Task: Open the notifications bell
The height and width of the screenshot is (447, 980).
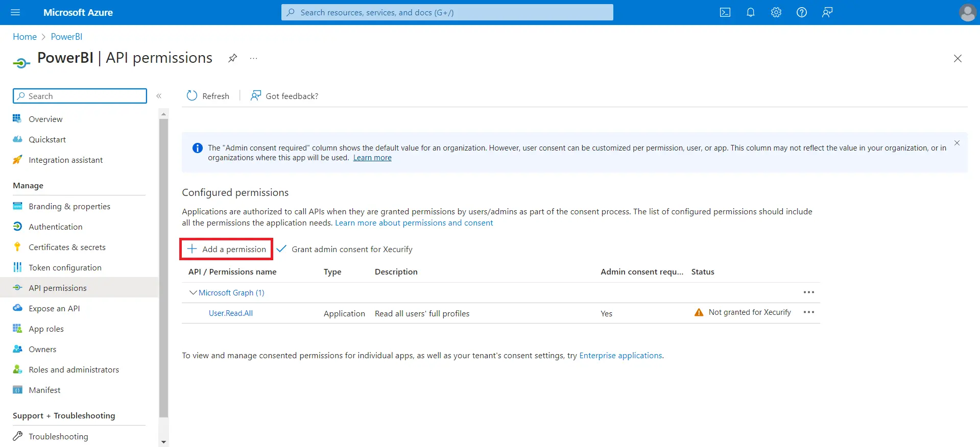Action: 751,12
